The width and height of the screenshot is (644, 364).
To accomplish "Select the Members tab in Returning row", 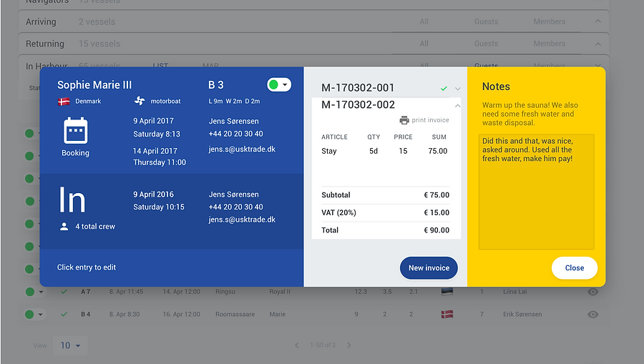I will [x=549, y=44].
